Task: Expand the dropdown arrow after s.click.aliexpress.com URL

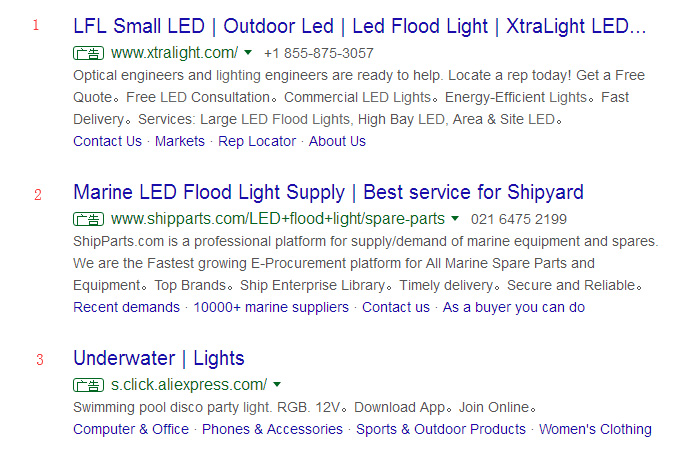Action: [x=277, y=385]
